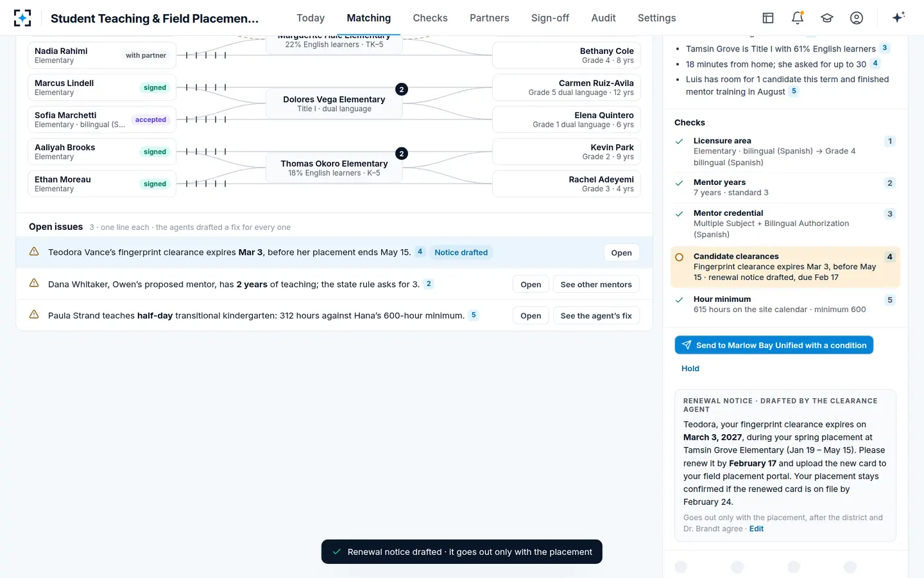
Task: Open the AI sparkle assistant icon
Action: pyautogui.click(x=898, y=17)
